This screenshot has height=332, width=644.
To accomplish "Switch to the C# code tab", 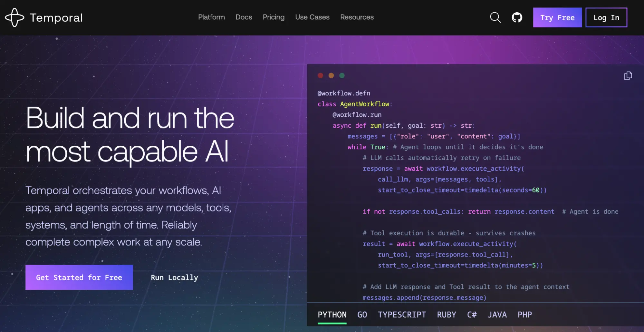I will point(472,315).
